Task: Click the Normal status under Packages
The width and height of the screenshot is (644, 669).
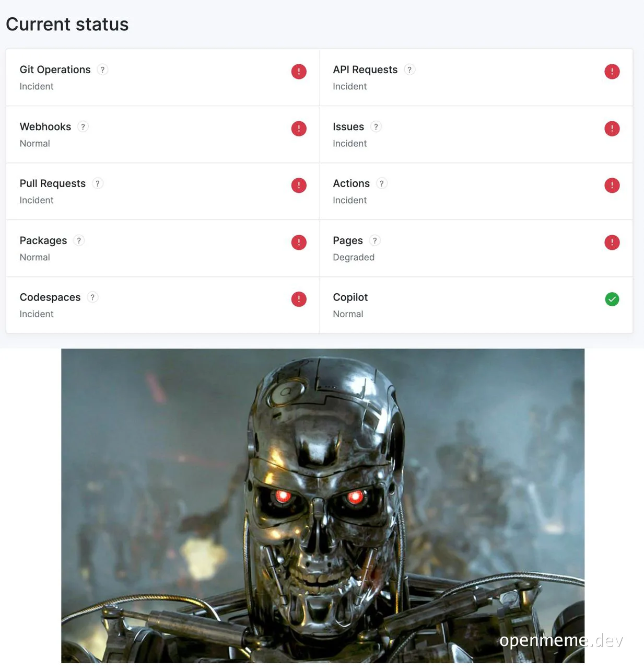Action: coord(35,258)
